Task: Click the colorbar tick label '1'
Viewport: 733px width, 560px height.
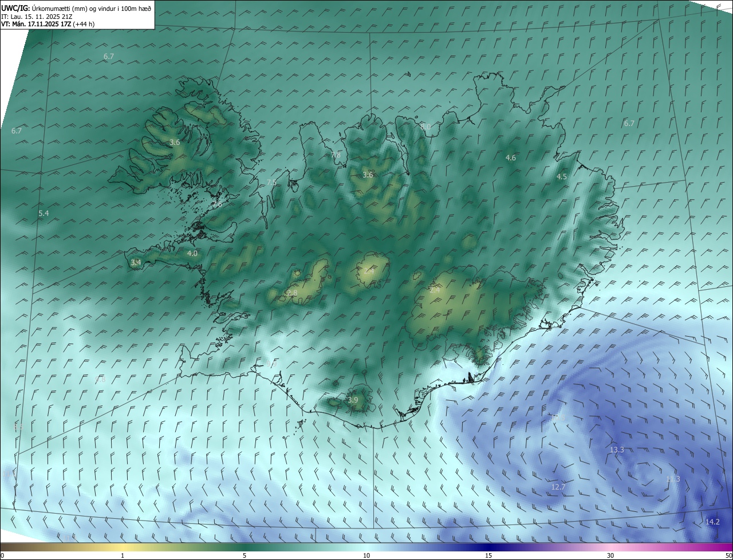Action: click(x=123, y=555)
